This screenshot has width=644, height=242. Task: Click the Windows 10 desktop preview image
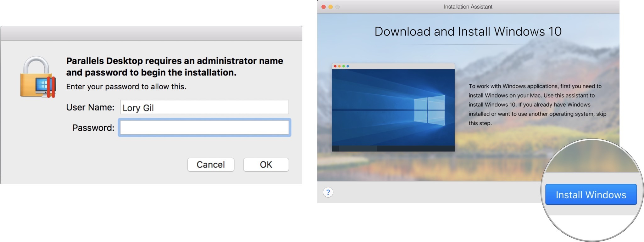coord(393,107)
